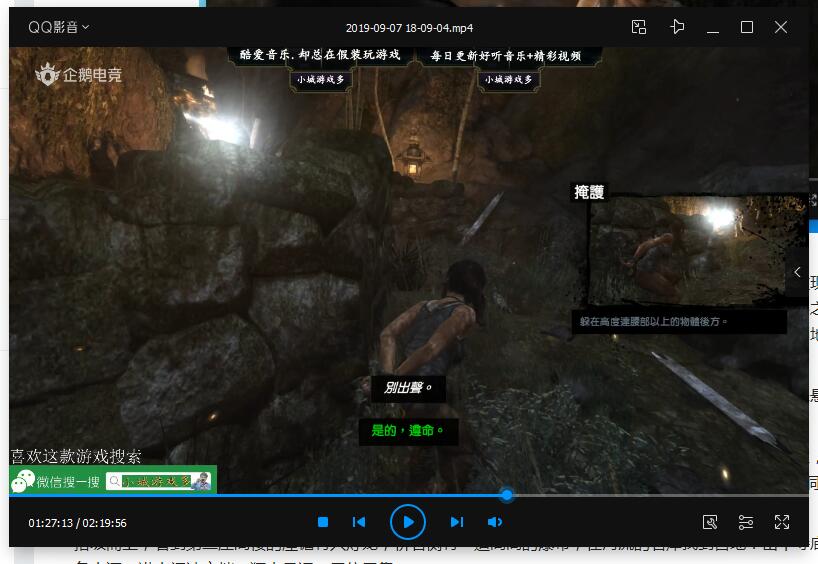Screen dimensions: 818x564
Task: Close the QQ影音 player window
Action: tap(781, 27)
